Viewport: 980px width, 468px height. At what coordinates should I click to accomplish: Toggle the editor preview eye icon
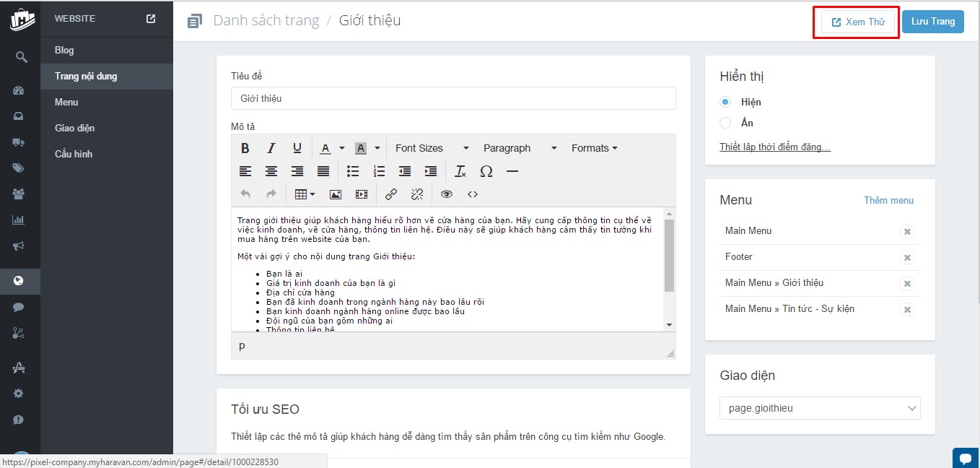pos(447,194)
